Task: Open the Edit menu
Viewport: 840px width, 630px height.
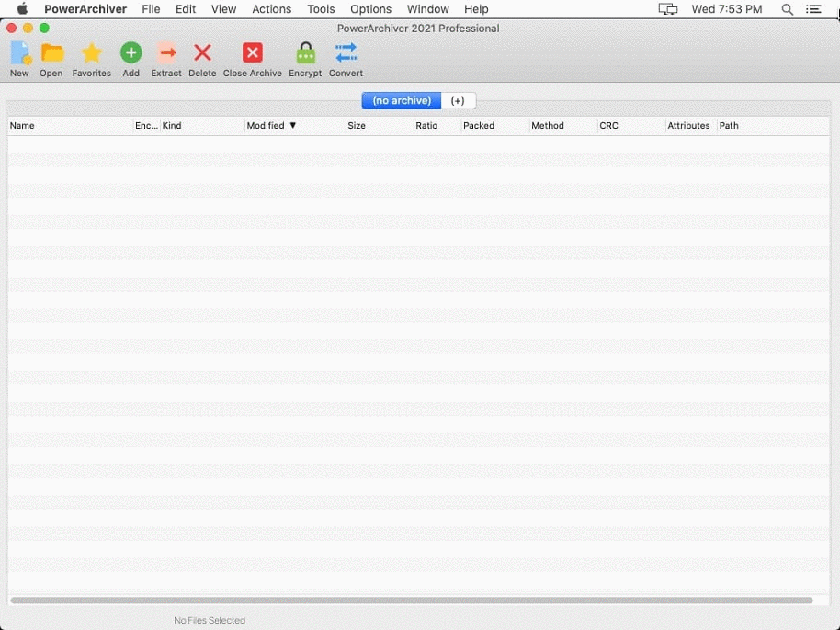Action: pyautogui.click(x=186, y=9)
